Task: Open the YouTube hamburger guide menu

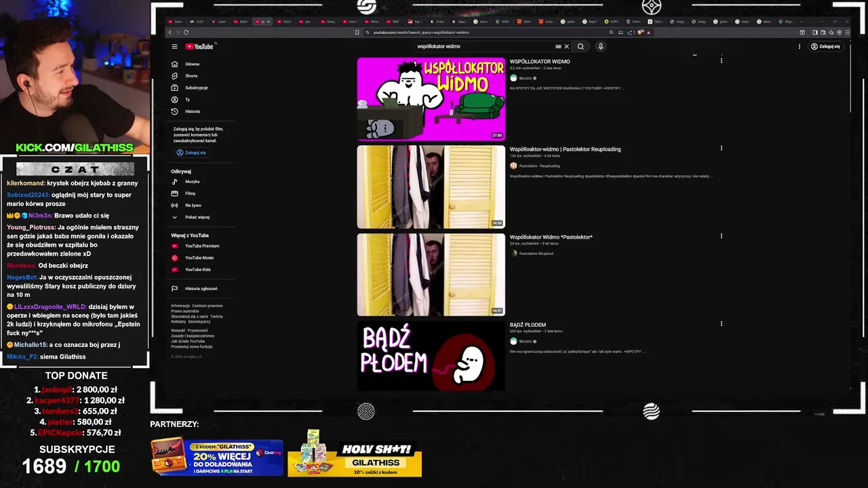Action: coord(174,47)
